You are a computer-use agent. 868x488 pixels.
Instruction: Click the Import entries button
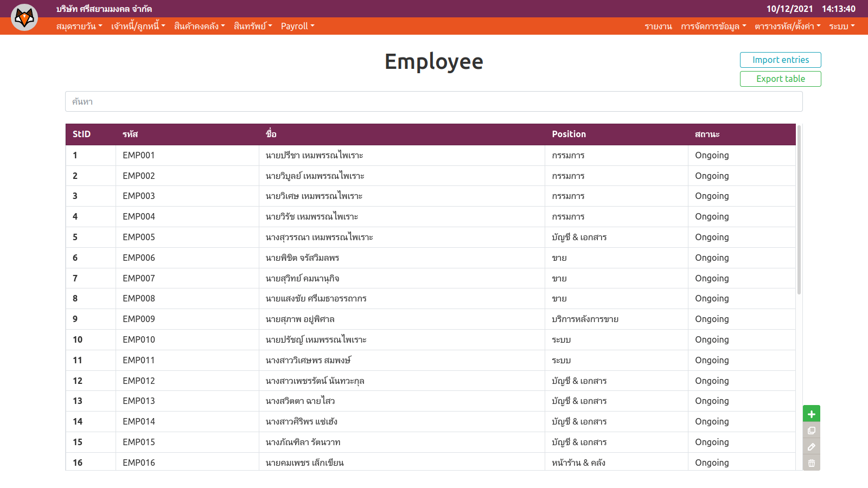pos(781,60)
